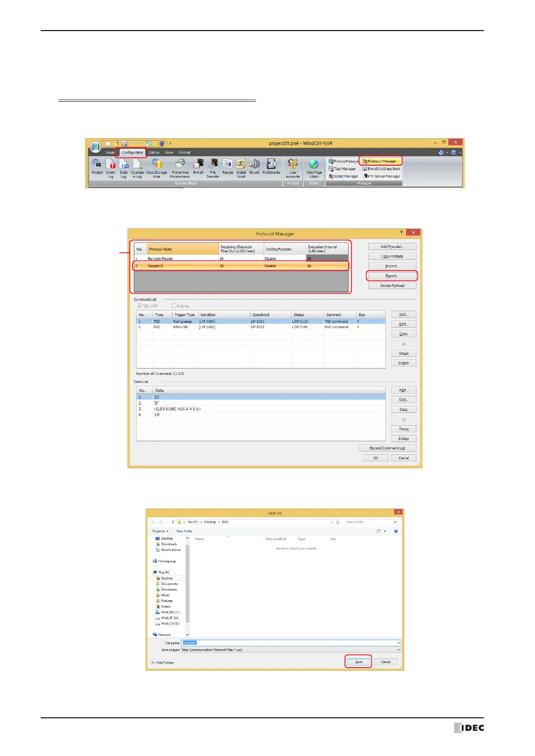
Task: Toggle the Inching checkbox
Action: click(174, 306)
